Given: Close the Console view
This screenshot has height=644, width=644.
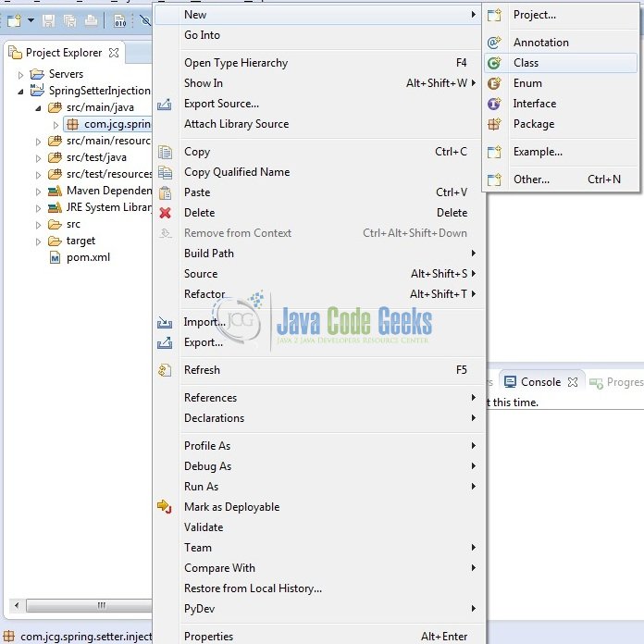Looking at the screenshot, I should pyautogui.click(x=573, y=382).
